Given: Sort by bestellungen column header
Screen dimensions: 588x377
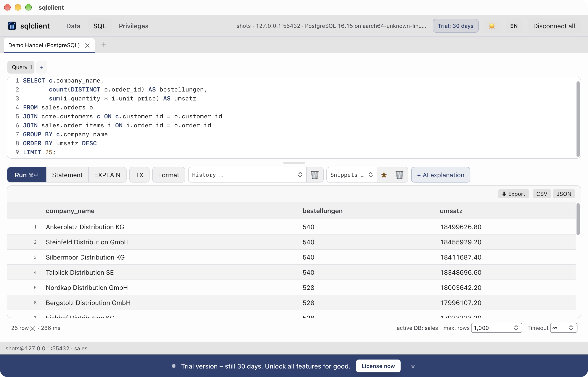Looking at the screenshot, I should click(x=322, y=211).
